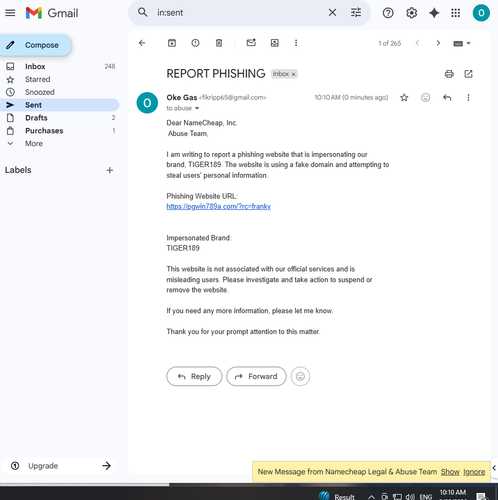Add emoji reaction in message header
498x500 pixels.
pos(425,97)
